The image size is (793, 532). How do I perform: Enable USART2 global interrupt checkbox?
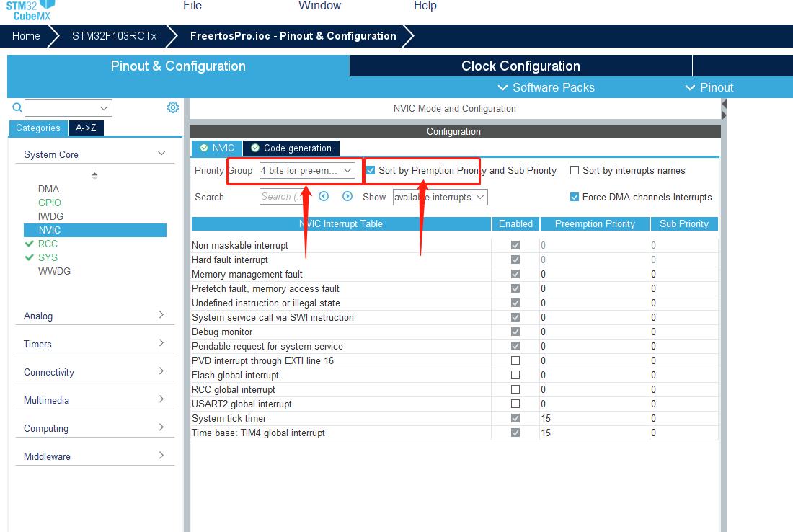(515, 404)
